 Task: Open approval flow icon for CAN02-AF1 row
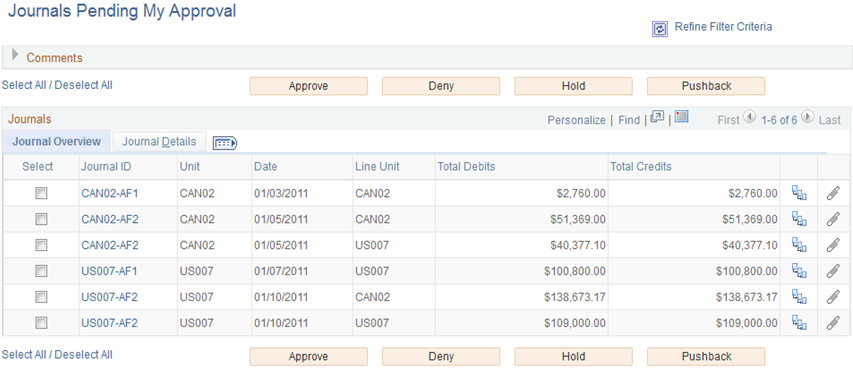coord(799,193)
